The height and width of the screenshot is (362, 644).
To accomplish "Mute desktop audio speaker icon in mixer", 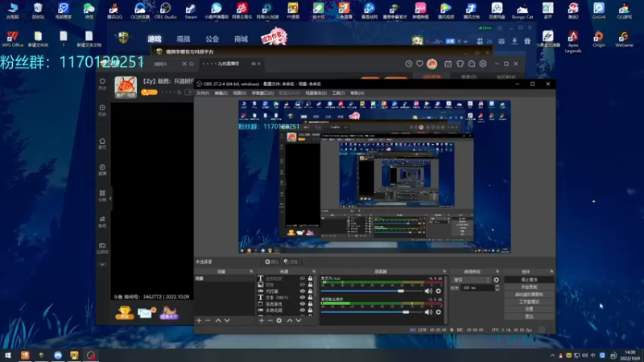I will (x=428, y=312).
